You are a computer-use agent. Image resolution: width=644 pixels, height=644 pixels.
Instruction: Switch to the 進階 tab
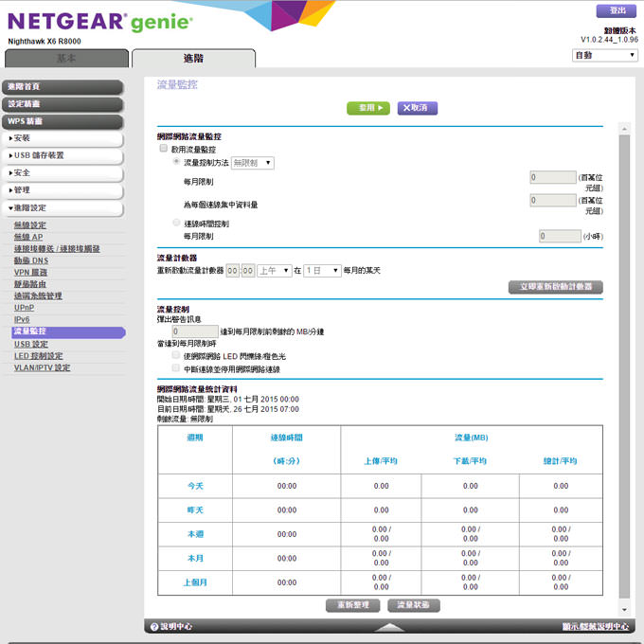tap(193, 59)
